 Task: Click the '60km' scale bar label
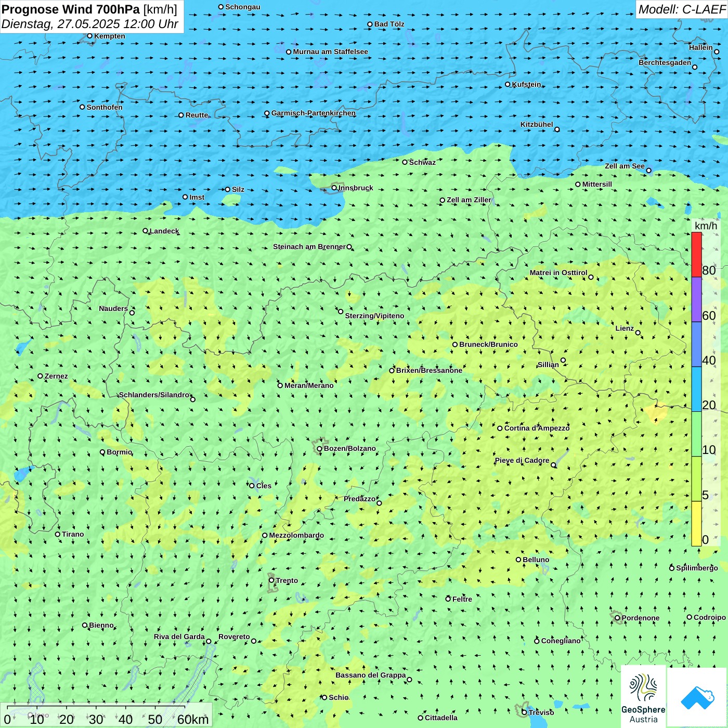click(x=193, y=719)
